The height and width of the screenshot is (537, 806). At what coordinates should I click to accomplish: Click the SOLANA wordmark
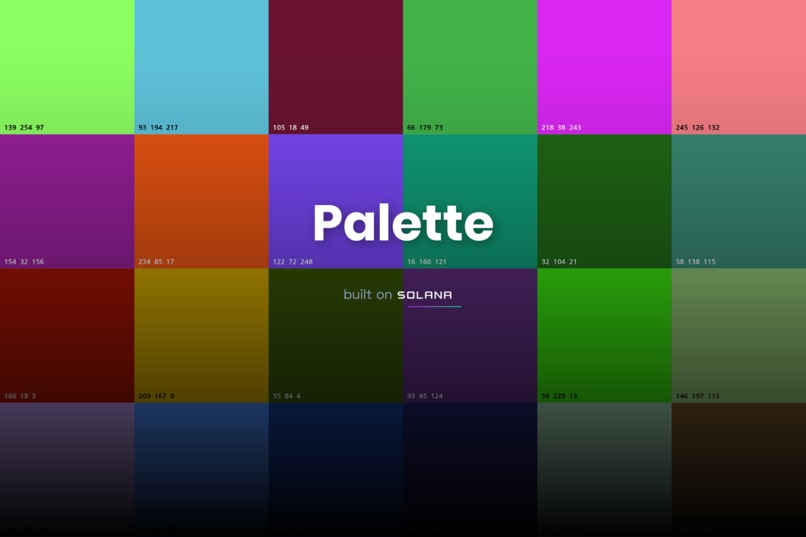pos(425,295)
